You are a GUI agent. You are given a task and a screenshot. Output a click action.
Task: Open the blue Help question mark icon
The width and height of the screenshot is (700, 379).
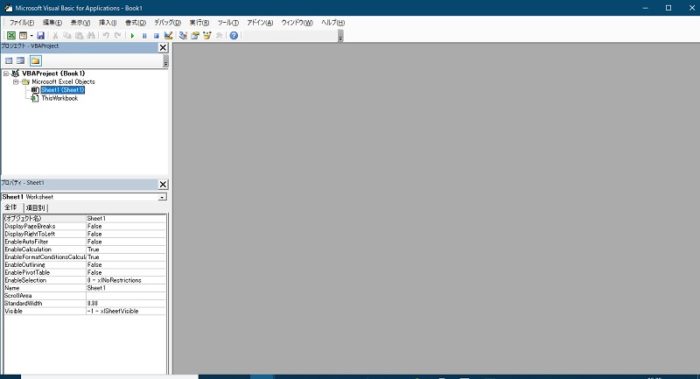tap(233, 36)
